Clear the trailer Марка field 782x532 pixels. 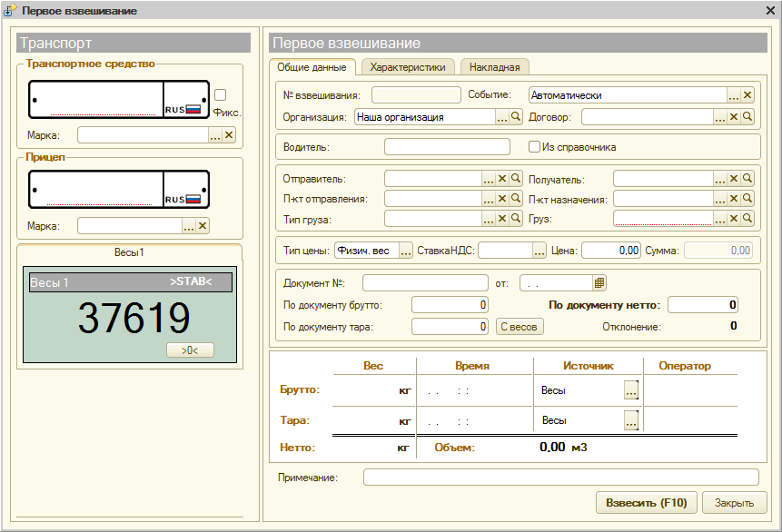click(203, 226)
